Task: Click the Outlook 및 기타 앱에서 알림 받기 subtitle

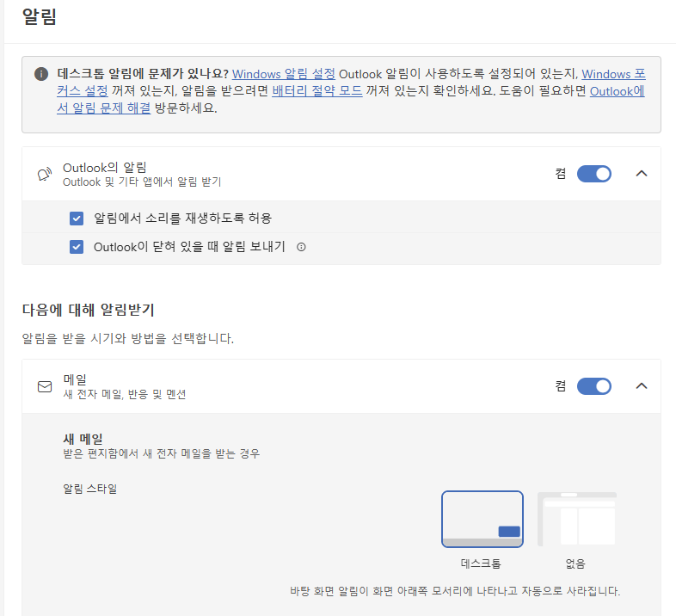Action: click(x=142, y=182)
